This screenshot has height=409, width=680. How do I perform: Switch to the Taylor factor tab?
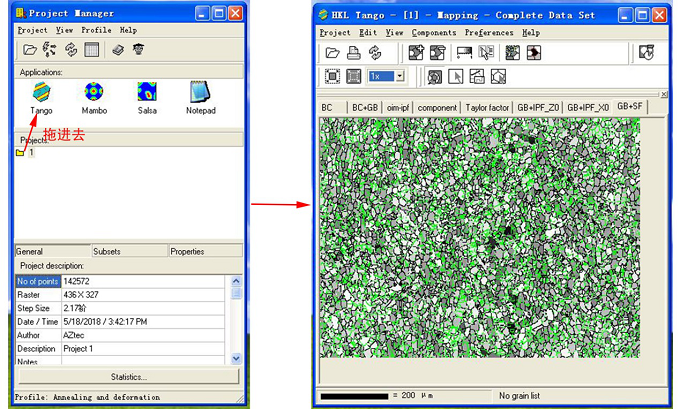[487, 107]
